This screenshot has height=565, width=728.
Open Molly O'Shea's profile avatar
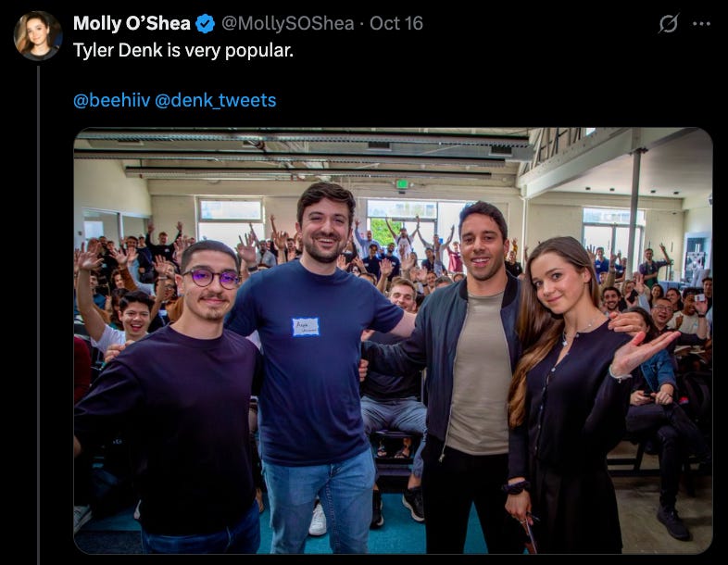(x=38, y=36)
